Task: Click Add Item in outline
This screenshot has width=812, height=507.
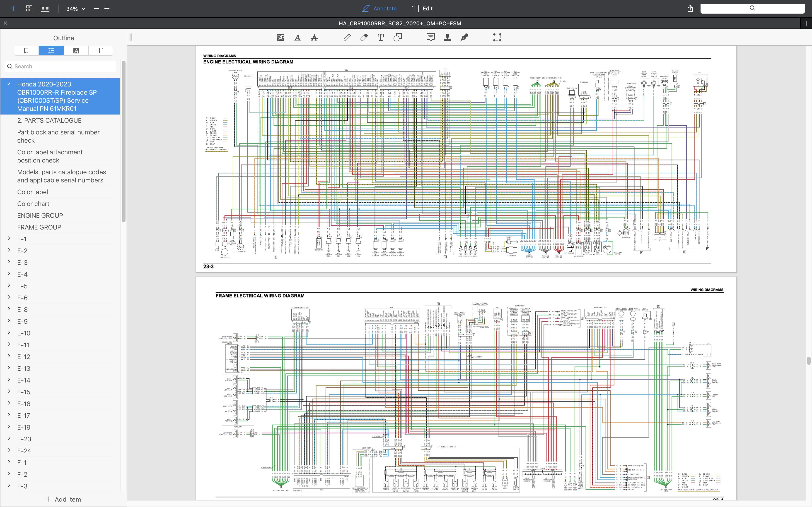Action: [63, 499]
